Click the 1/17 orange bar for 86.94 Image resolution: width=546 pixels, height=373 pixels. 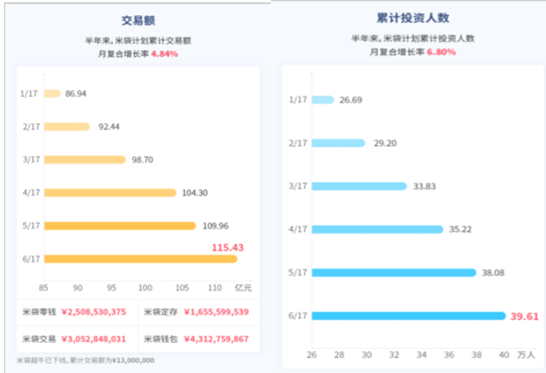pyautogui.click(x=52, y=93)
